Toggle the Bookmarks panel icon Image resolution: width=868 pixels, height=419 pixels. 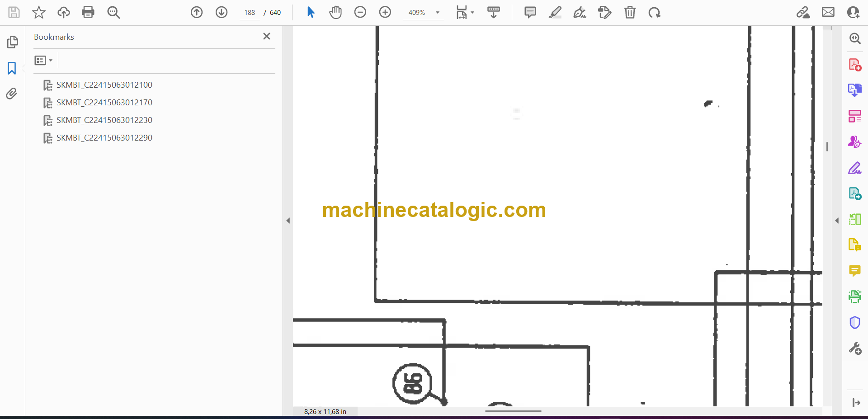pyautogui.click(x=12, y=68)
